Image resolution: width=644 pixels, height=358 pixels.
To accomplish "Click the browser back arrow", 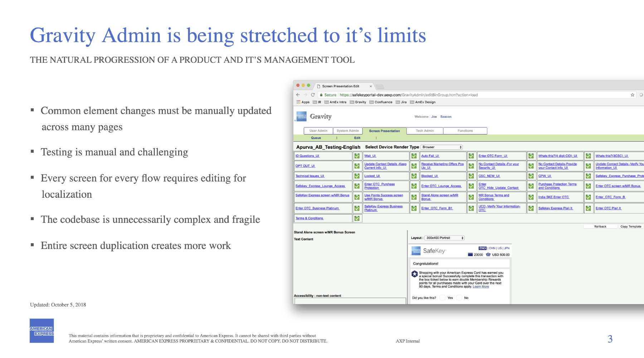I will click(298, 95).
